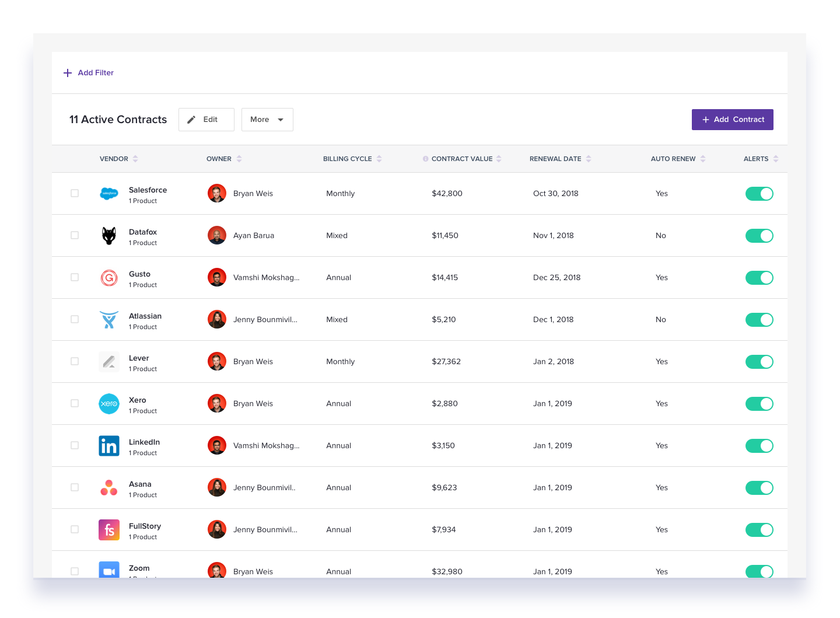
Task: Tick the Lever row checkbox
Action: pyautogui.click(x=75, y=361)
